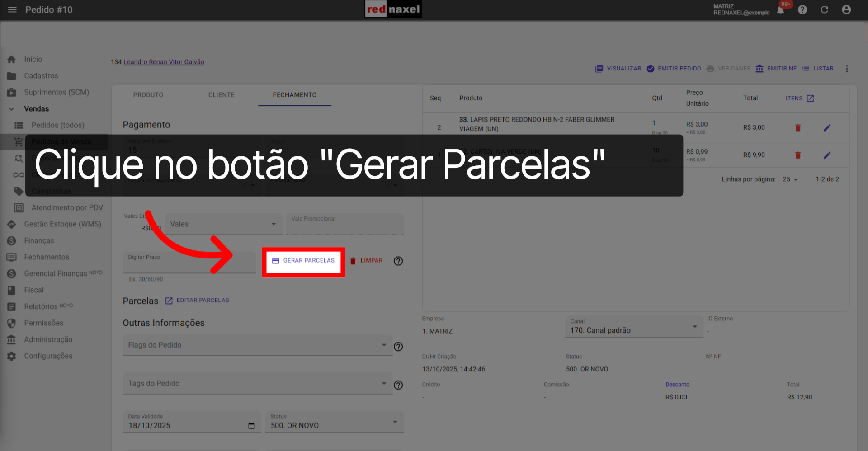Switch to the CLIENTE tab

click(x=222, y=95)
